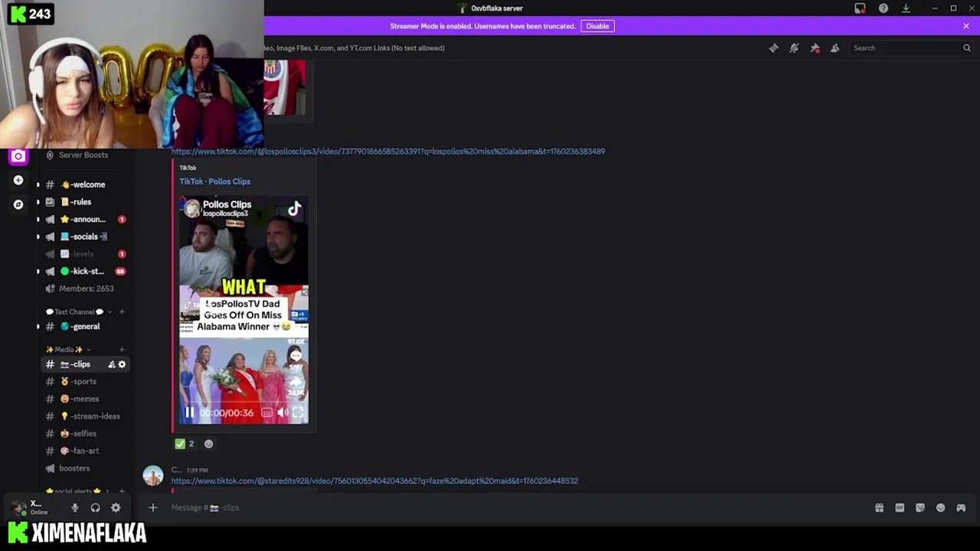Image resolution: width=980 pixels, height=551 pixels.
Task: Open the Help question mark icon
Action: (x=884, y=8)
